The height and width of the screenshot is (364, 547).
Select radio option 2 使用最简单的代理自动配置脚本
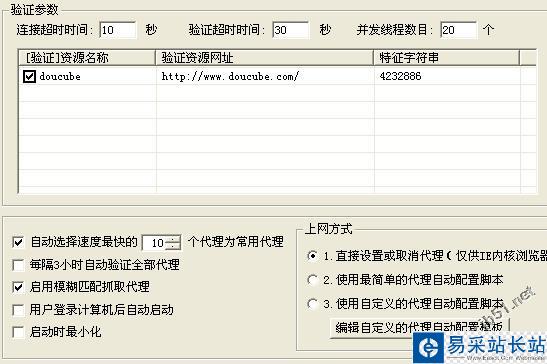pyautogui.click(x=312, y=280)
